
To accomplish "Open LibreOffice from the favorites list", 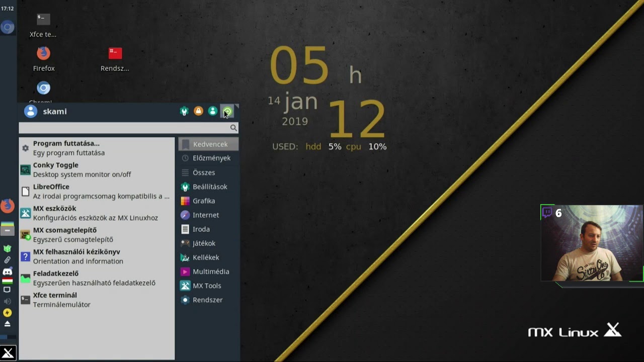I will [x=97, y=192].
